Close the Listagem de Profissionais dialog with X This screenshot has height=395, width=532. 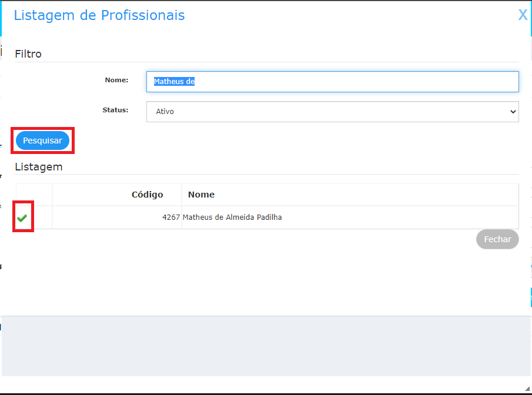click(x=523, y=15)
